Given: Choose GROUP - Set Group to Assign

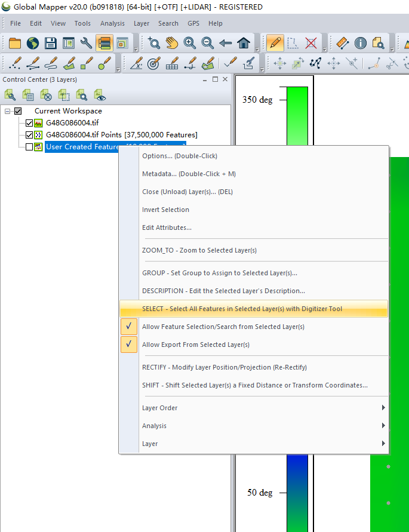Looking at the screenshot, I should 254,273.
